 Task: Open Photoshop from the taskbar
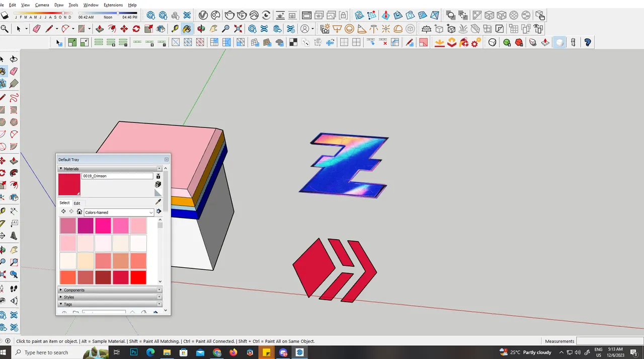tap(134, 352)
